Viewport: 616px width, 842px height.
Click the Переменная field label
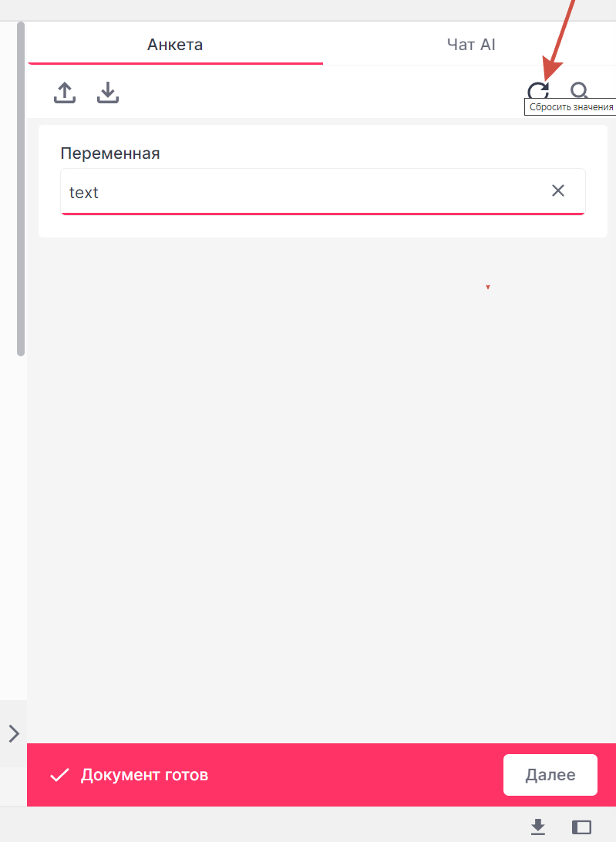click(110, 153)
